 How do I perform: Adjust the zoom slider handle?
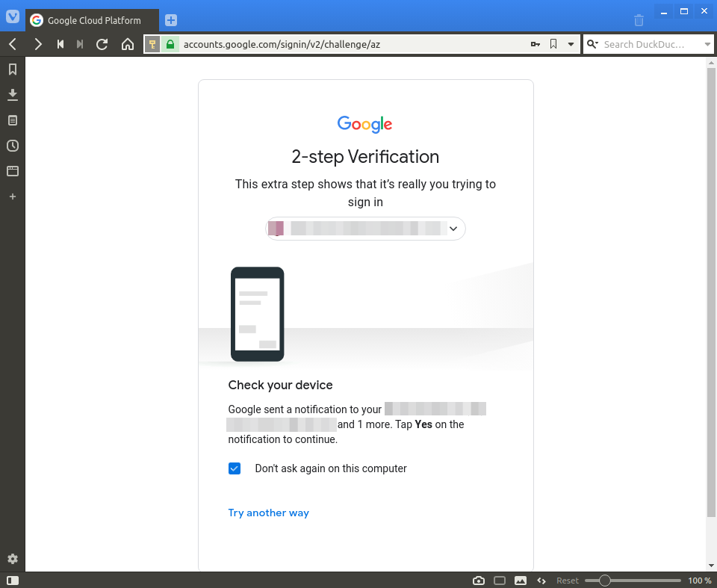tap(604, 581)
